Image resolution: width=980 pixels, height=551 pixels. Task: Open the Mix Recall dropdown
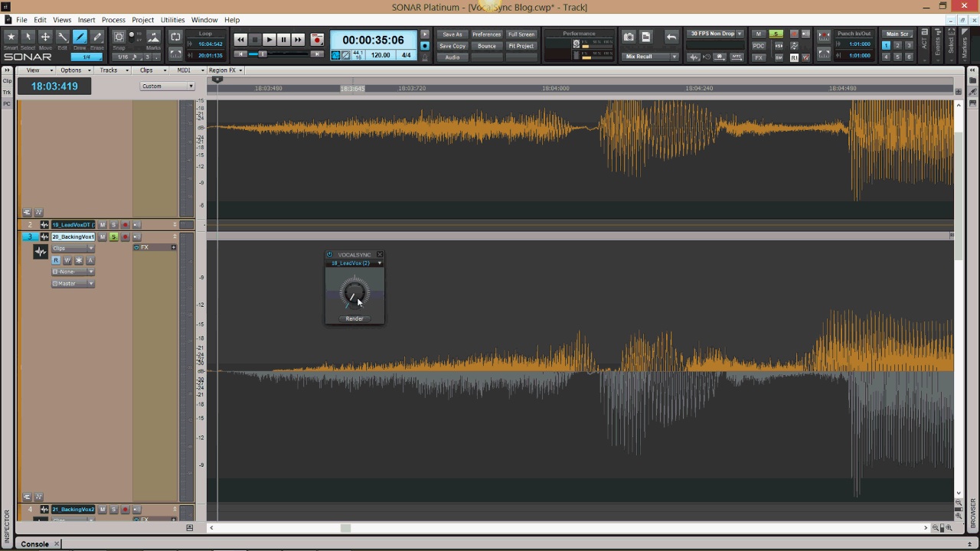click(650, 57)
